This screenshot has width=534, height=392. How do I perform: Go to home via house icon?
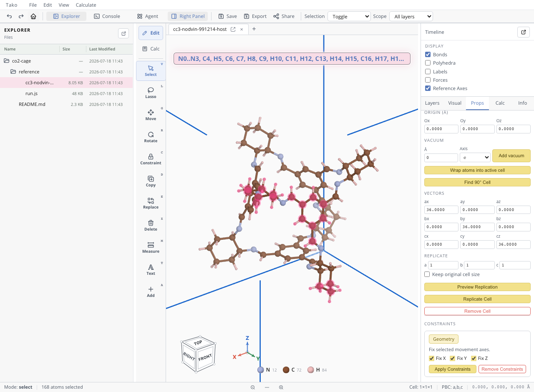pos(33,16)
